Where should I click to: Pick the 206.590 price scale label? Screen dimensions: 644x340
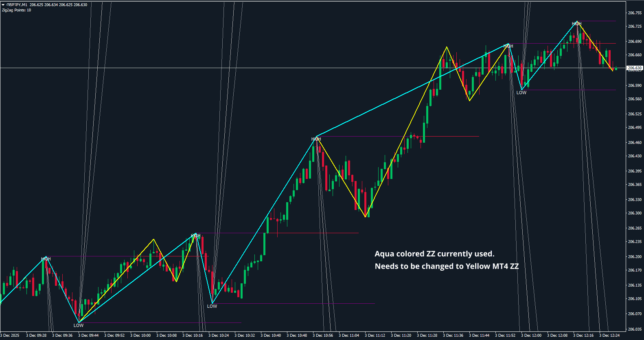pyautogui.click(x=635, y=86)
